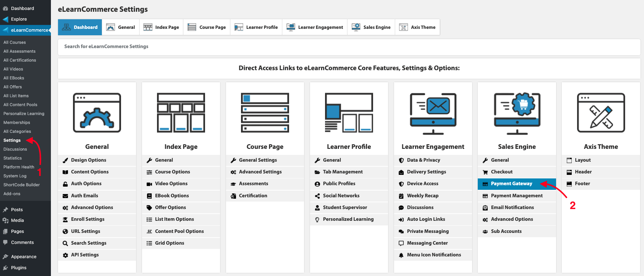Open Statistics in the eLearnCommerce submenu
Image resolution: width=644 pixels, height=276 pixels.
tap(12, 158)
